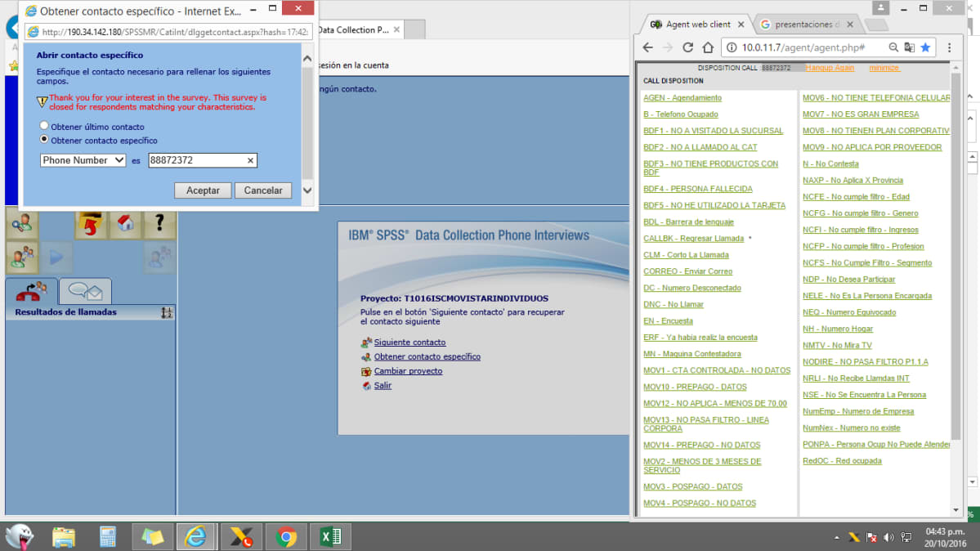
Task: Open Google Chrome from the taskbar
Action: click(286, 536)
